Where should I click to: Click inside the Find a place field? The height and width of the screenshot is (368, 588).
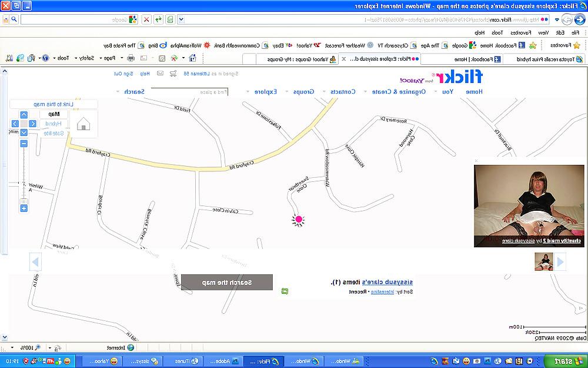click(x=189, y=92)
